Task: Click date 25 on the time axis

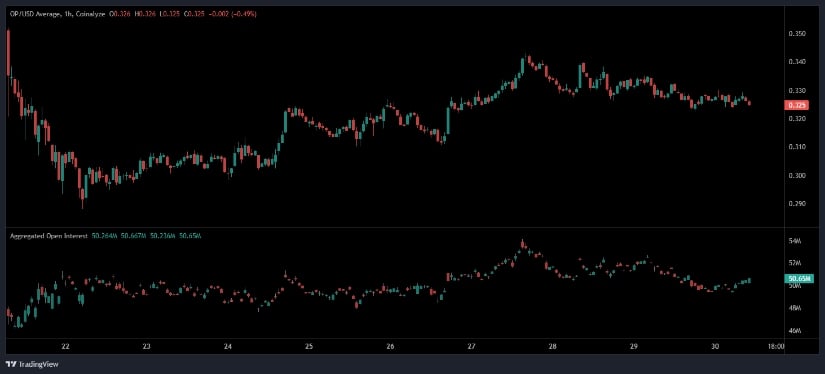Action: pyautogui.click(x=309, y=347)
